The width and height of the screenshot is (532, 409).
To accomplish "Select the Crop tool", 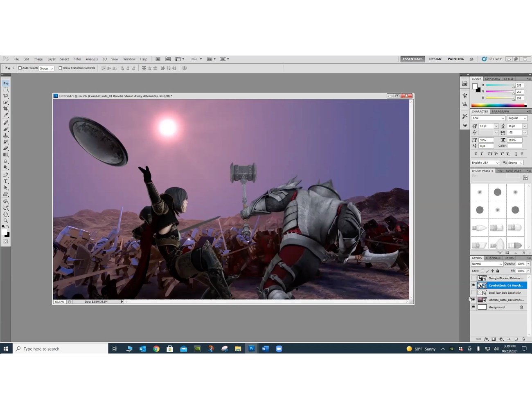I will (6, 109).
